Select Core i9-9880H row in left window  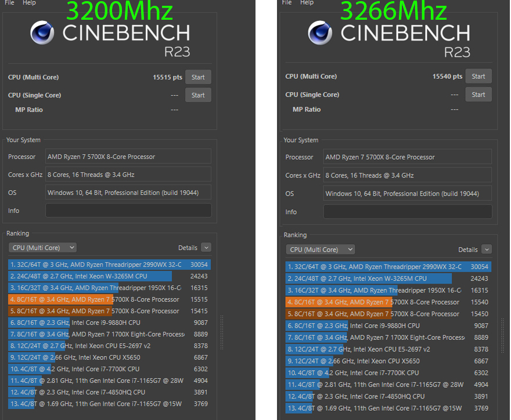coord(110,323)
